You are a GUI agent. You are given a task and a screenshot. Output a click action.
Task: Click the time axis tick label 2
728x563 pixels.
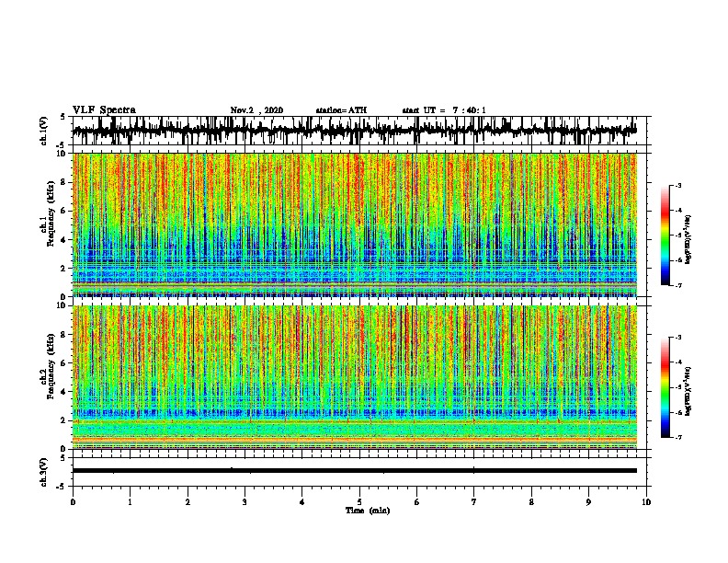coord(188,502)
